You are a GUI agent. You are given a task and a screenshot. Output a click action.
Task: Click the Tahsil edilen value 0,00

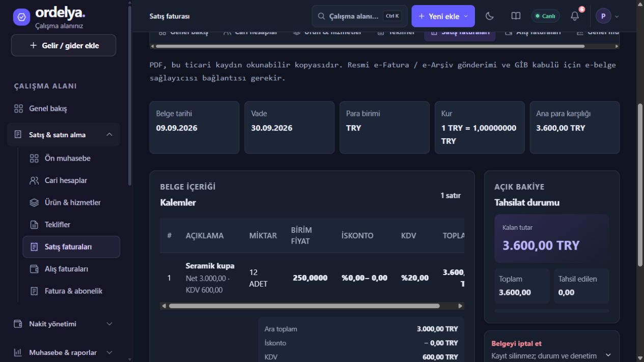coord(566,292)
